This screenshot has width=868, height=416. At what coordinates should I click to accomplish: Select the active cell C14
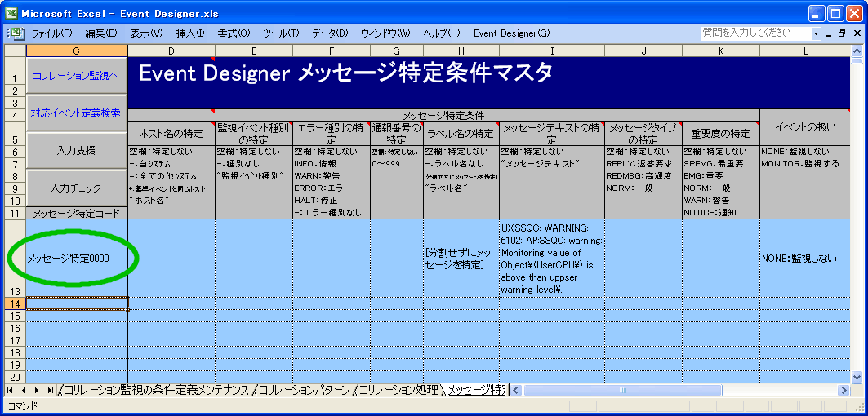(x=77, y=303)
